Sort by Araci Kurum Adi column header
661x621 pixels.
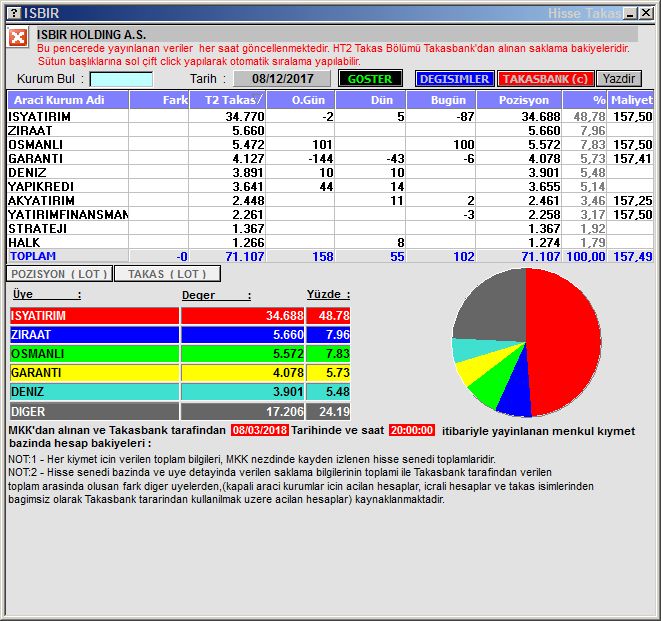(68, 100)
